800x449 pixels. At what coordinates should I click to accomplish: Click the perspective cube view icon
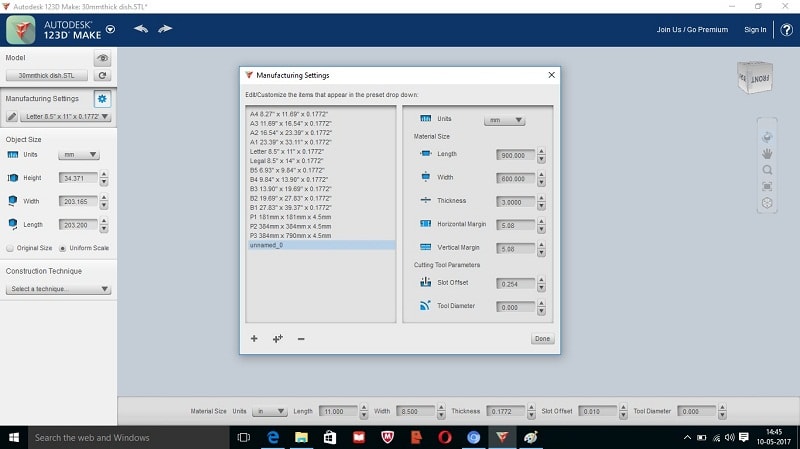pyautogui.click(x=767, y=203)
